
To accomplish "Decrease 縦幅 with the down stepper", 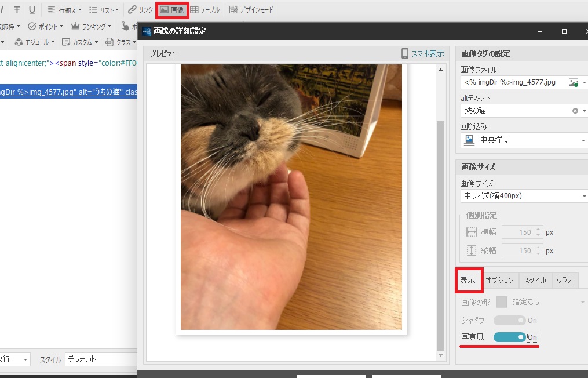I will click(538, 254).
